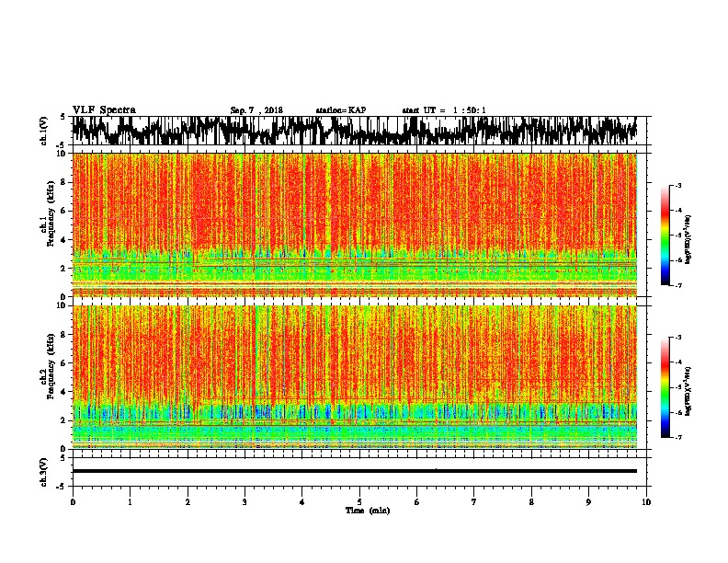Click the '1' minute tick label

pos(130,501)
